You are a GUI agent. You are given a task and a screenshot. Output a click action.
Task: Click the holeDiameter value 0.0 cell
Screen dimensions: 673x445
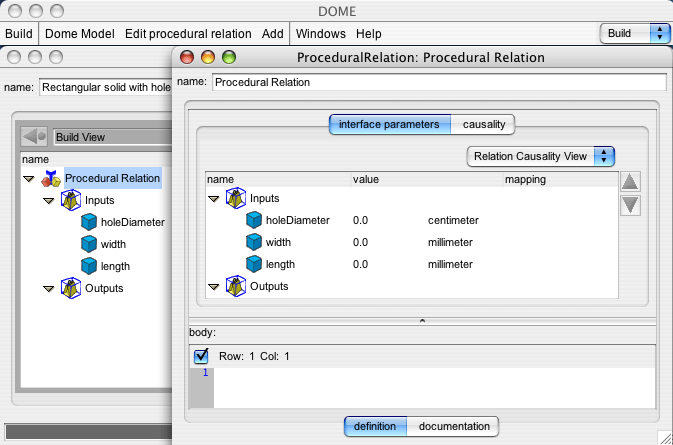click(x=360, y=220)
